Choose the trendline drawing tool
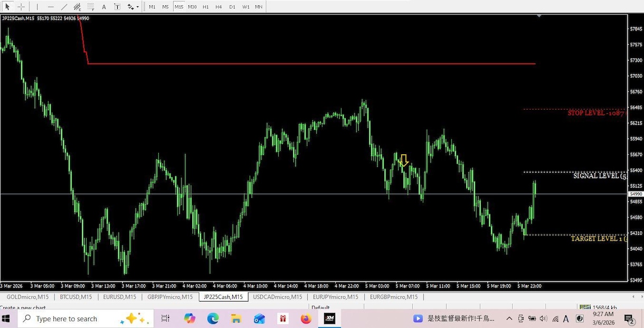This screenshot has height=328, width=644. [x=64, y=7]
